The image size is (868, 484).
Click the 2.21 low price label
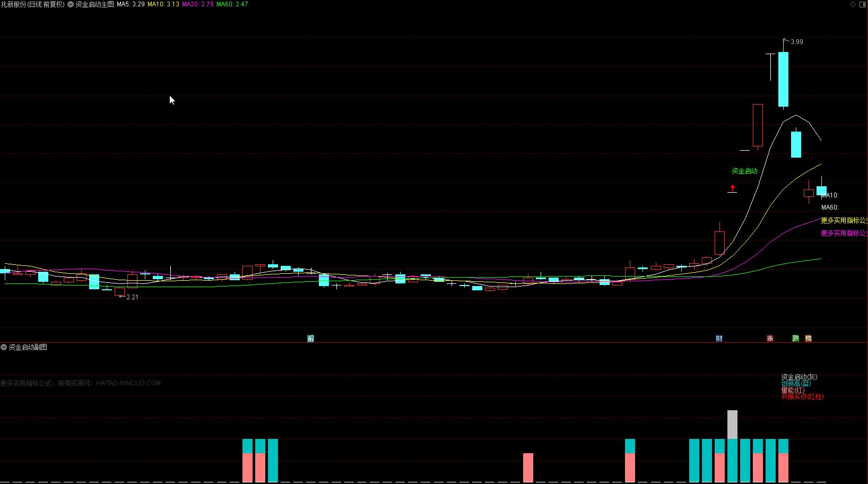point(132,297)
